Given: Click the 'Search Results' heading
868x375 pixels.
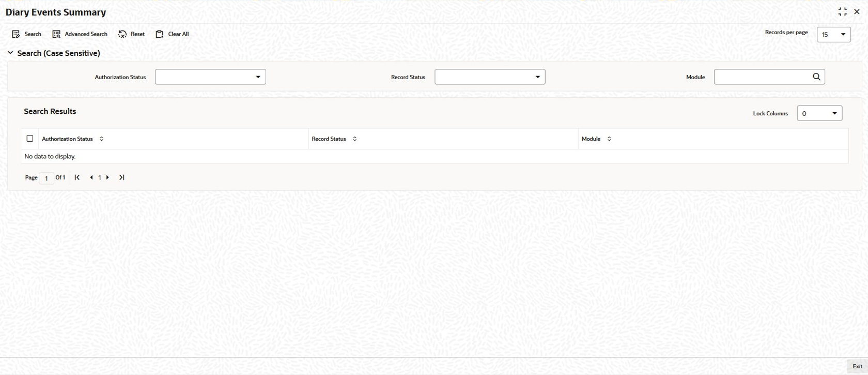Looking at the screenshot, I should click(50, 111).
